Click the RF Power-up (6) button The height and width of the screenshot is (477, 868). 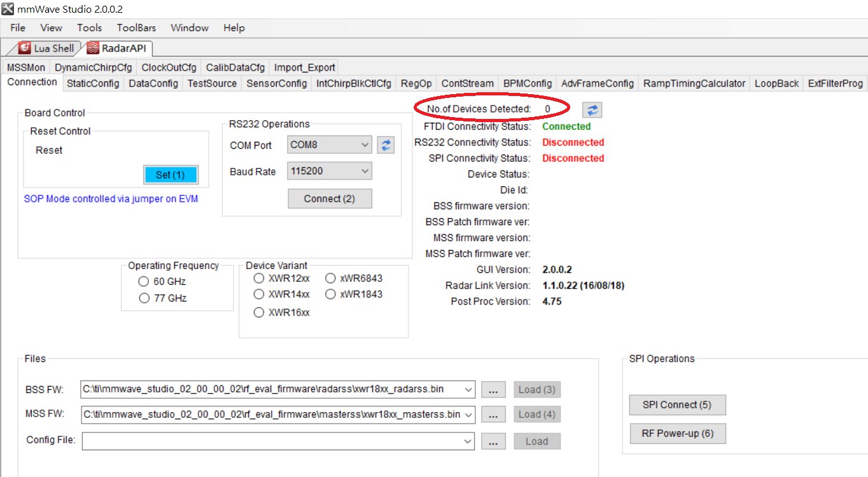(677, 434)
